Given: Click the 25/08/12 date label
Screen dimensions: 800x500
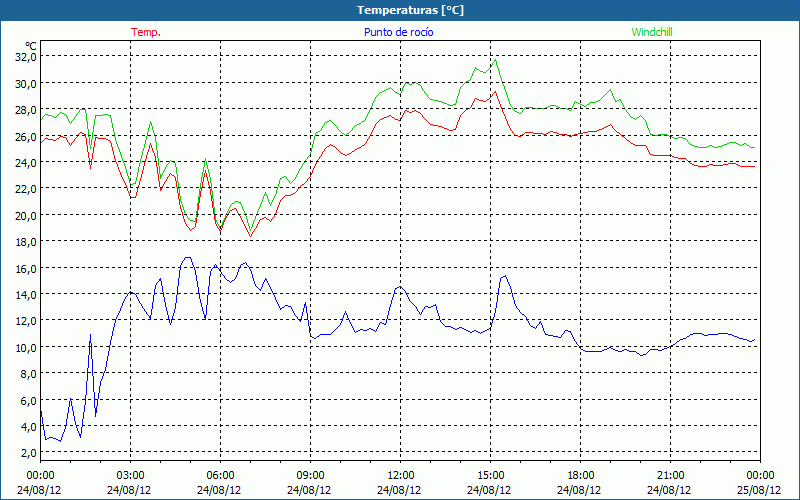Looking at the screenshot, I should 759,490.
